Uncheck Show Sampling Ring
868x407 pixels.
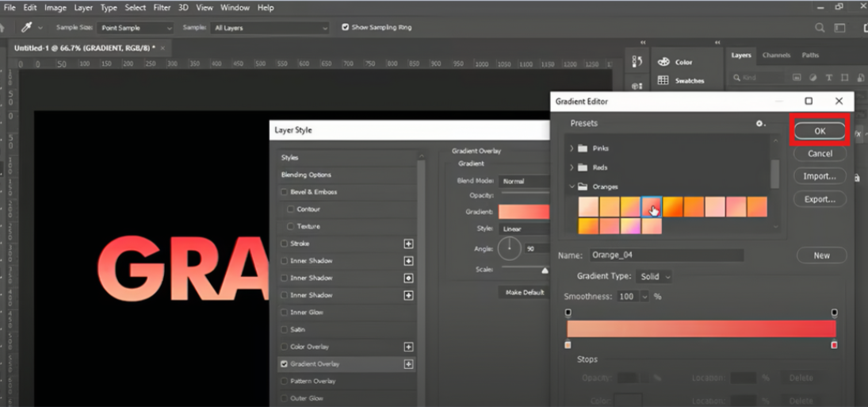(x=346, y=27)
